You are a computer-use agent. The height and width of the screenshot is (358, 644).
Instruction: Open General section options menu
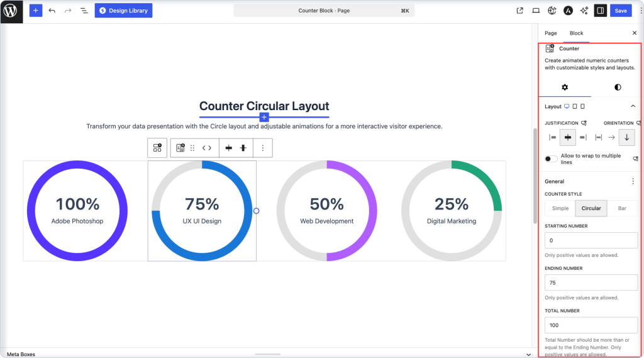point(633,181)
